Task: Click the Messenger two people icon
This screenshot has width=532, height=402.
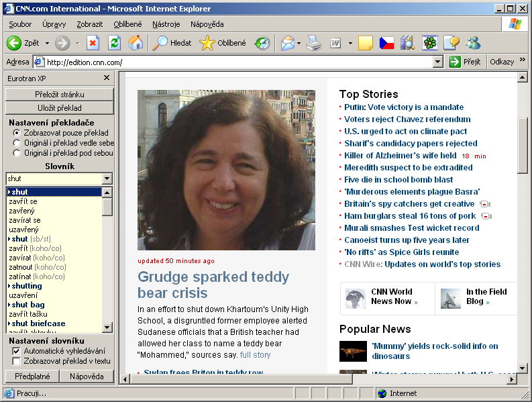Action: [x=474, y=43]
